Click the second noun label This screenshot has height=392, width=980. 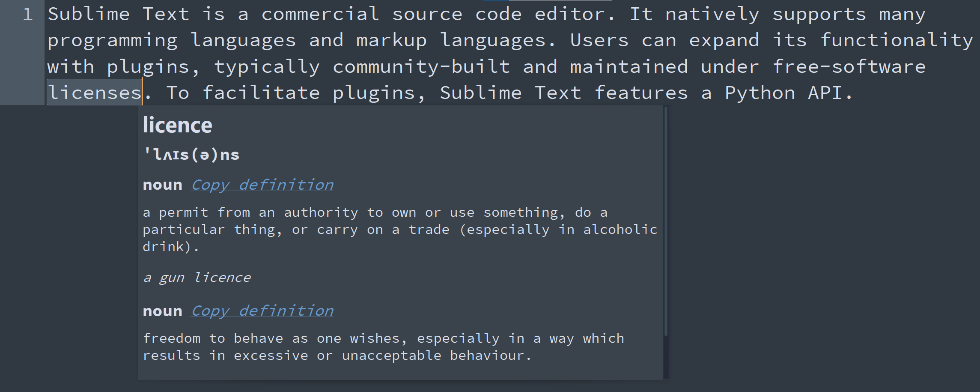coord(163,311)
